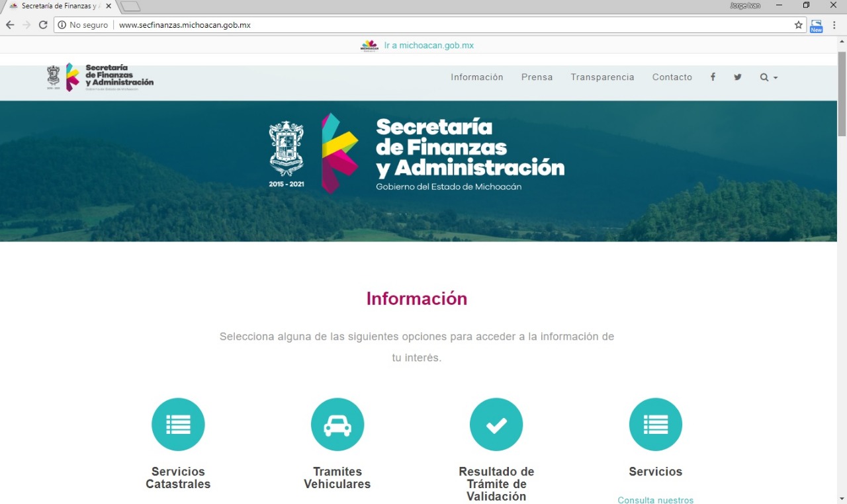Open Chrome's three-dot settings menu
Viewport: 847px width, 504px height.
coord(834,24)
